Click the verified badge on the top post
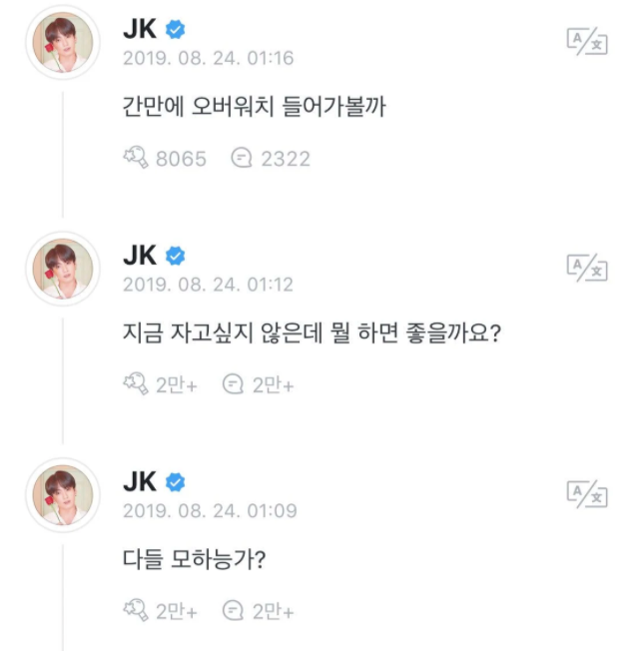 tap(175, 31)
